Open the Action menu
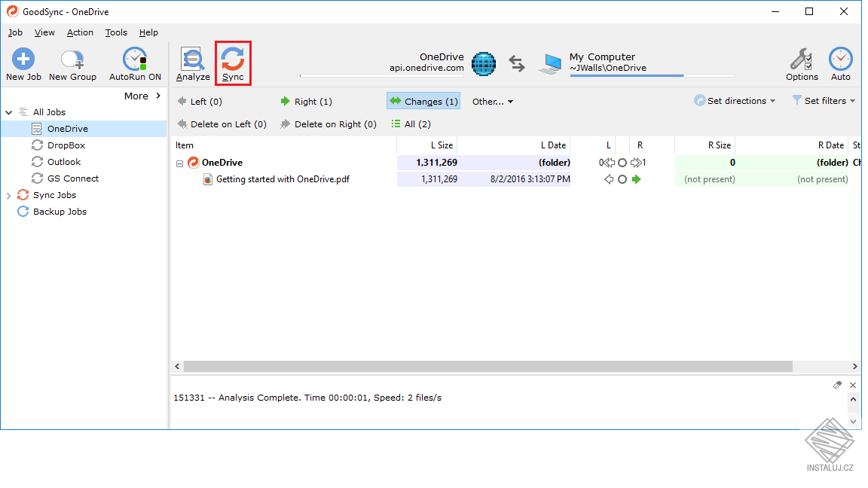Image resolution: width=868 pixels, height=488 pixels. pos(80,32)
